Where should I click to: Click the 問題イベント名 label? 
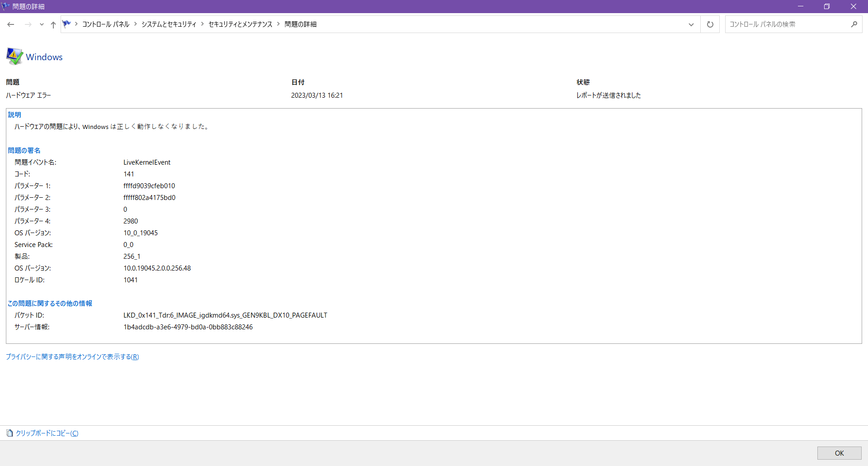pyautogui.click(x=35, y=162)
